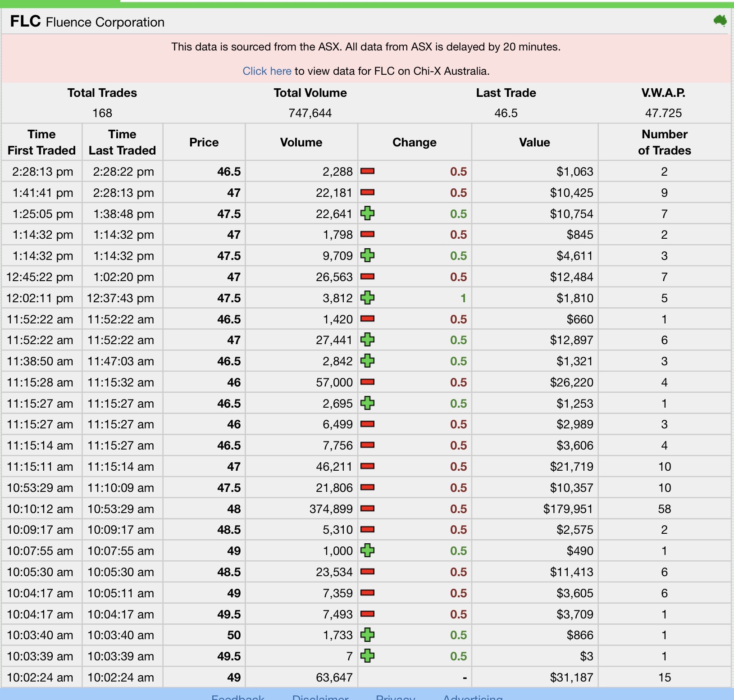Click red minus icon in 7,756 volume row
The image size is (734, 700).
368,445
